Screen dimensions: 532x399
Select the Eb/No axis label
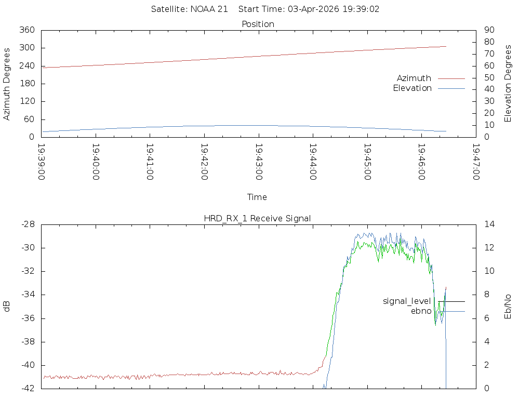click(x=508, y=307)
